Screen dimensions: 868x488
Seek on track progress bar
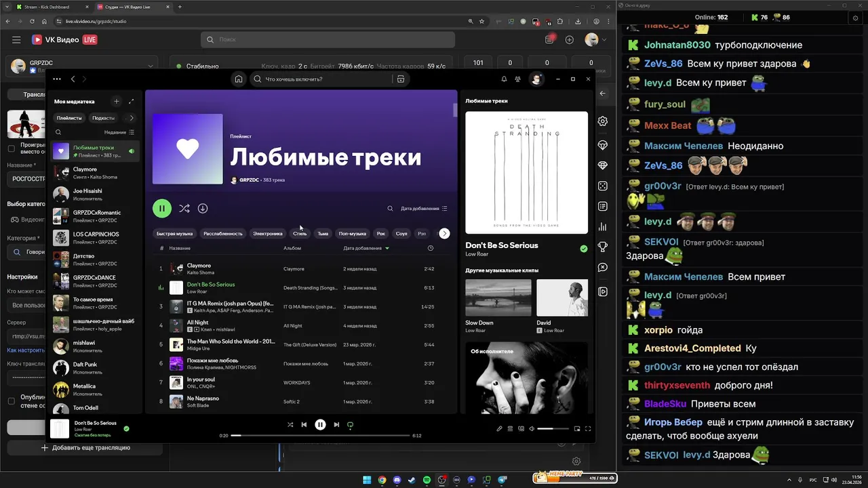coord(320,436)
